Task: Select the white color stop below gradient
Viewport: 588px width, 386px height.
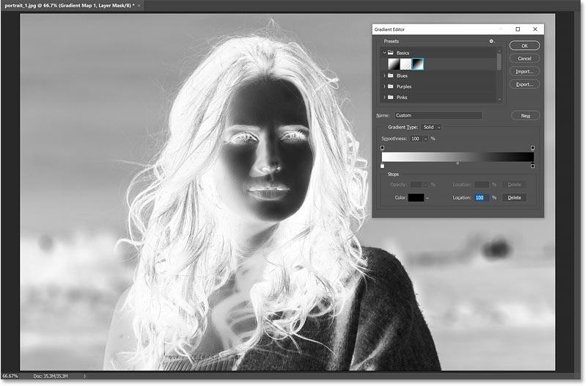Action: pos(383,166)
